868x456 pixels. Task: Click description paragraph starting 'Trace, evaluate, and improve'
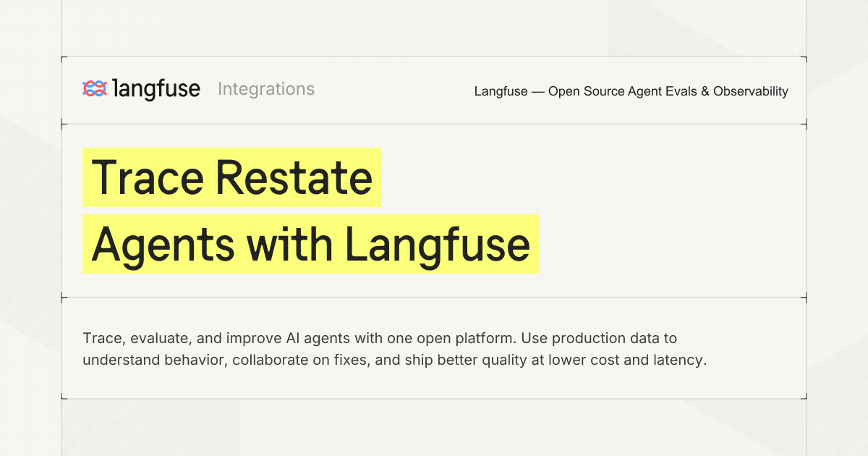coord(394,349)
